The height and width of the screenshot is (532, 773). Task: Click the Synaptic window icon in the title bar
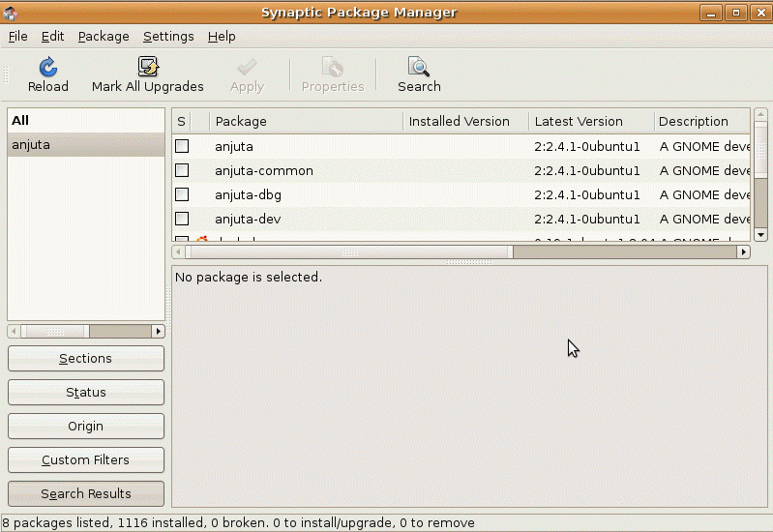(x=11, y=13)
